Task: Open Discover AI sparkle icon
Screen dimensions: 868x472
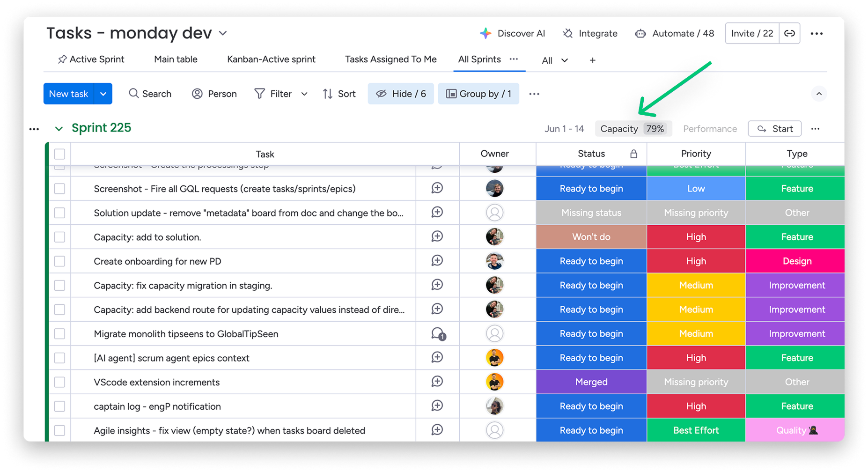Action: click(x=485, y=33)
